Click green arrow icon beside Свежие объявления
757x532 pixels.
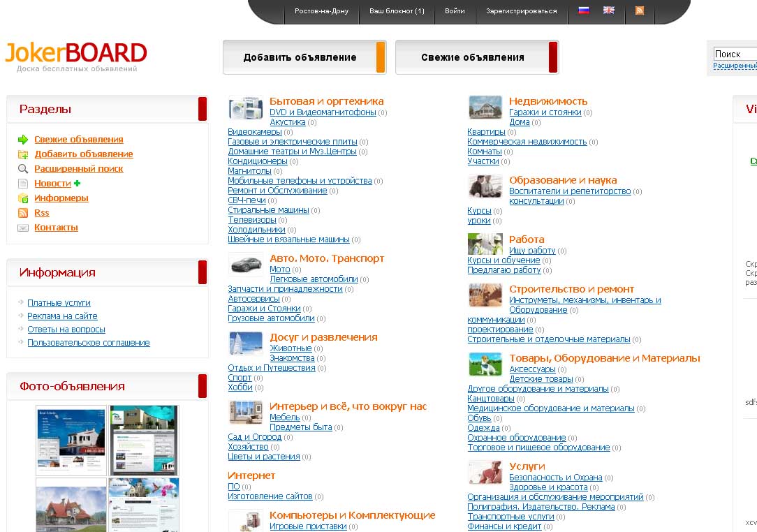tap(23, 140)
